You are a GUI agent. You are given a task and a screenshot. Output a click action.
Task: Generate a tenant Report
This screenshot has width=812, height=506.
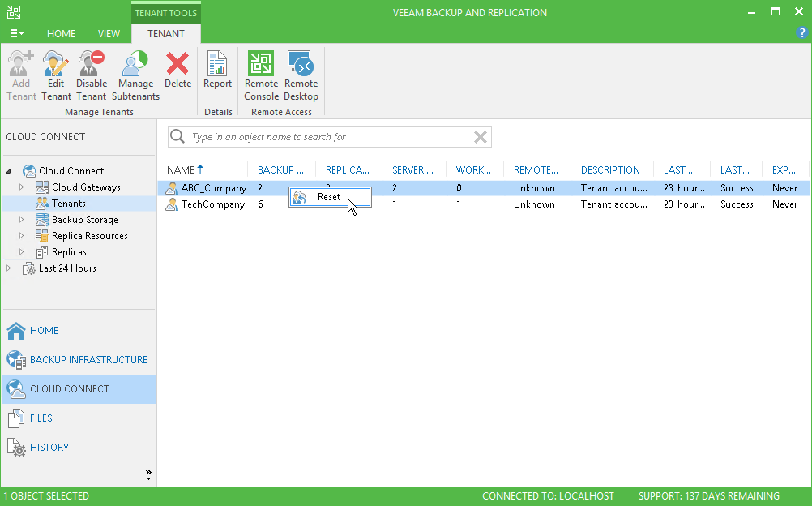(x=217, y=70)
